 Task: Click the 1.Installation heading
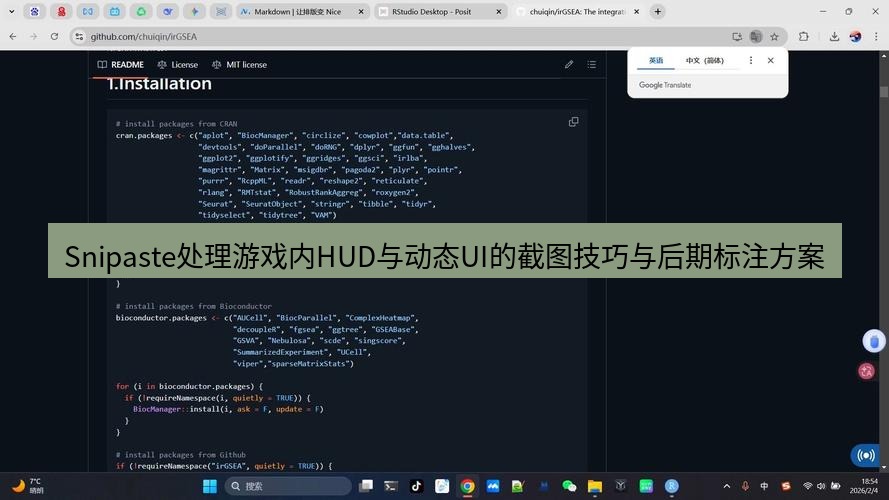pyautogui.click(x=159, y=83)
